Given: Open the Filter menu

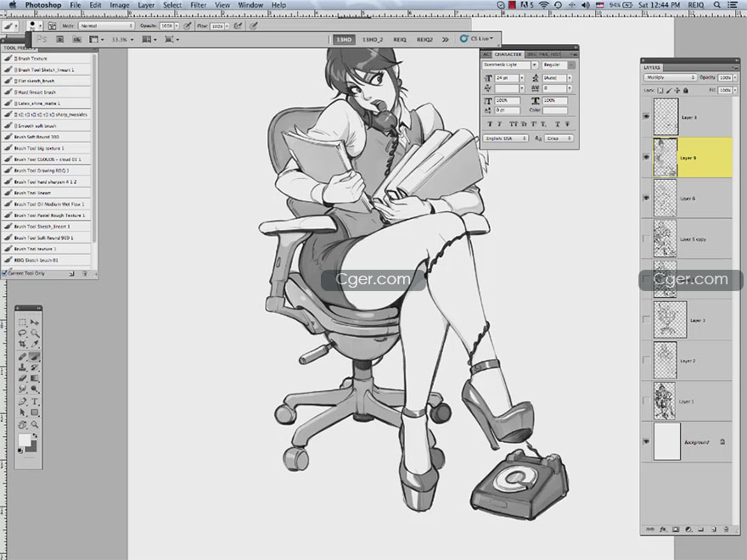Looking at the screenshot, I should click(x=198, y=5).
